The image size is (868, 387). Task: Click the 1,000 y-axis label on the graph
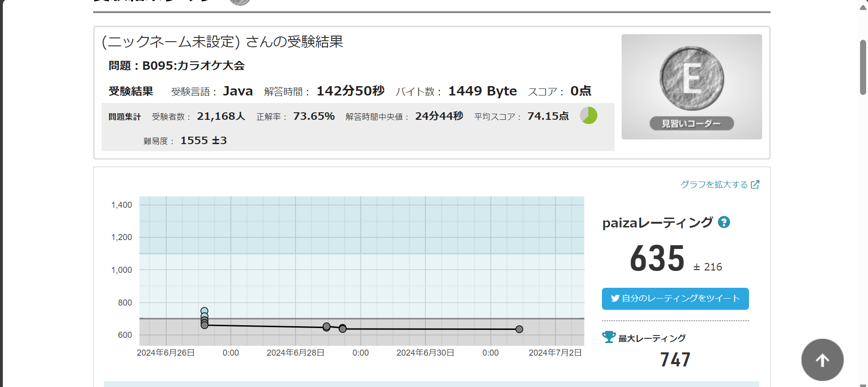[x=121, y=270]
